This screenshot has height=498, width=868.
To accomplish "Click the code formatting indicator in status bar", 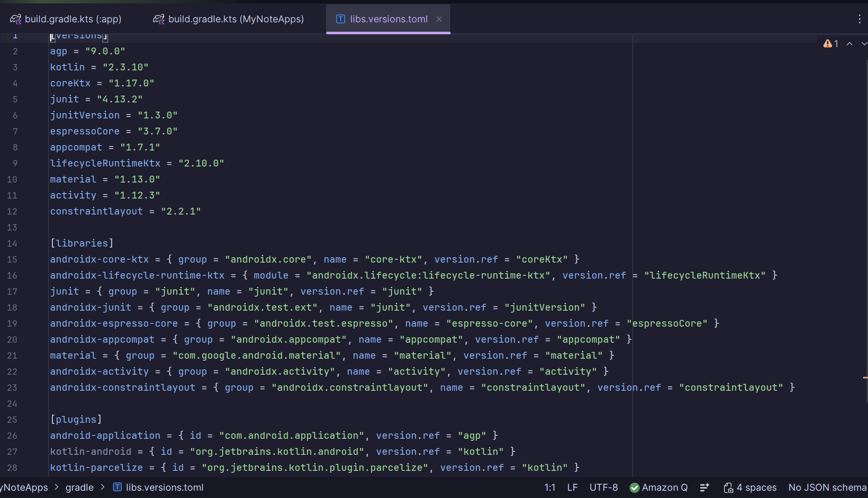I will coord(704,487).
